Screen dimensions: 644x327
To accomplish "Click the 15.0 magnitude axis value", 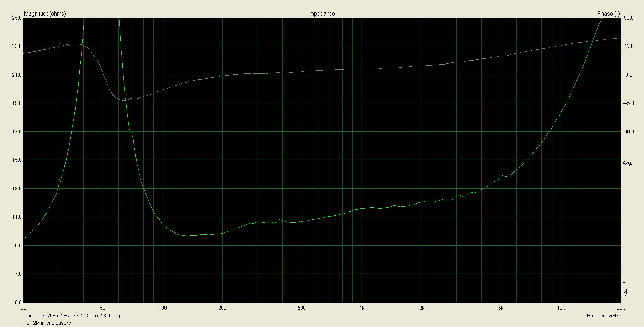I will (x=17, y=160).
